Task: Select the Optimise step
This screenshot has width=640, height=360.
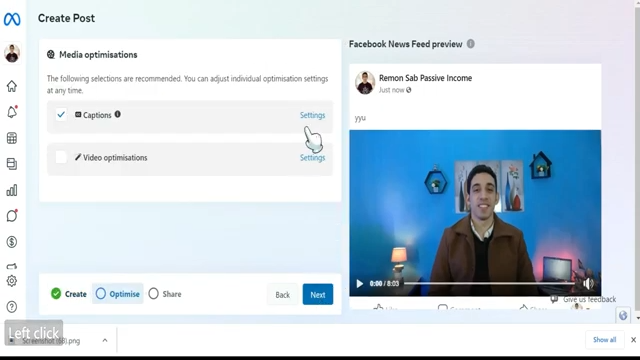Action: (x=118, y=294)
